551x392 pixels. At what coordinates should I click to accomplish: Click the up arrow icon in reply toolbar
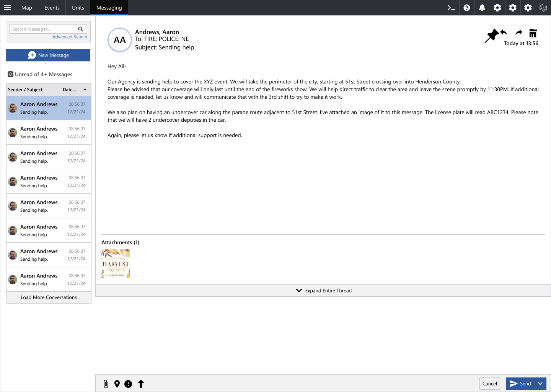pyautogui.click(x=141, y=384)
